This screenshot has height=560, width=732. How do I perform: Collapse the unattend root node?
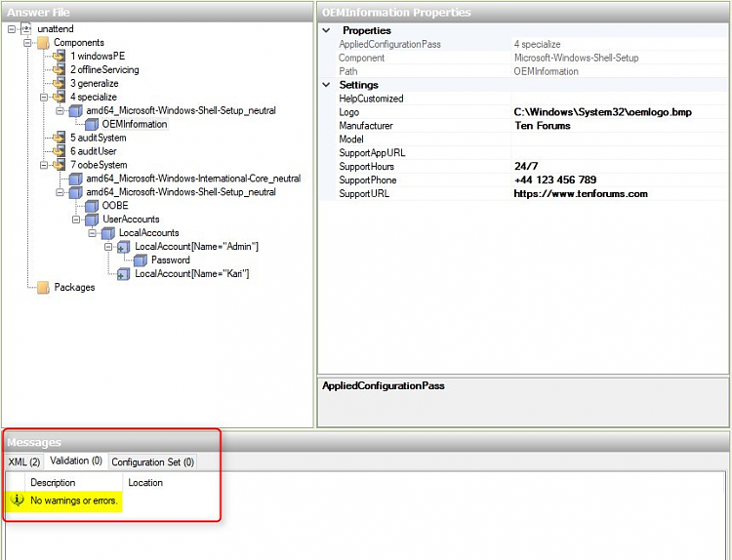[12, 29]
